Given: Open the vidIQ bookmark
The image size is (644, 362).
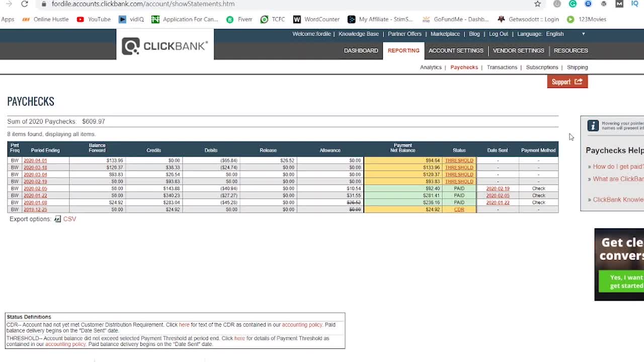Looking at the screenshot, I should click(131, 20).
